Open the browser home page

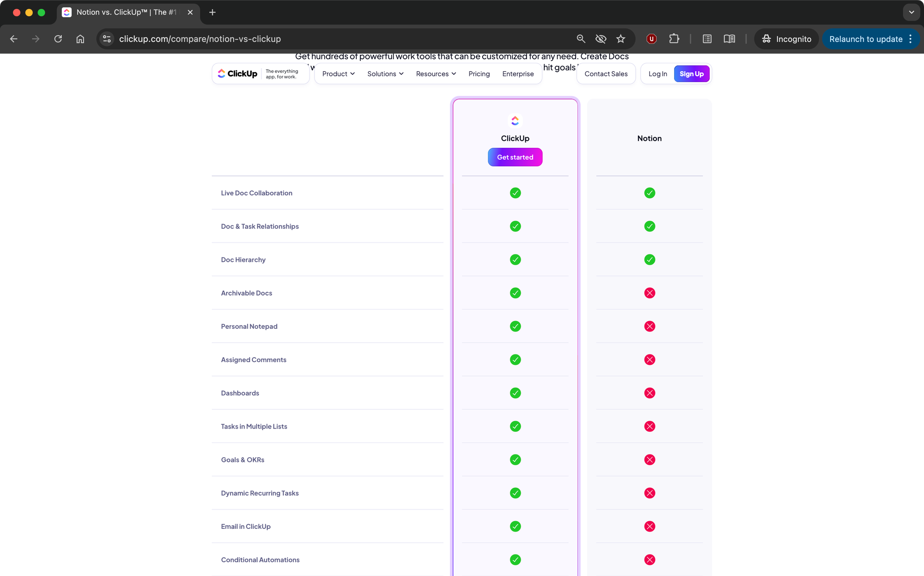80,39
